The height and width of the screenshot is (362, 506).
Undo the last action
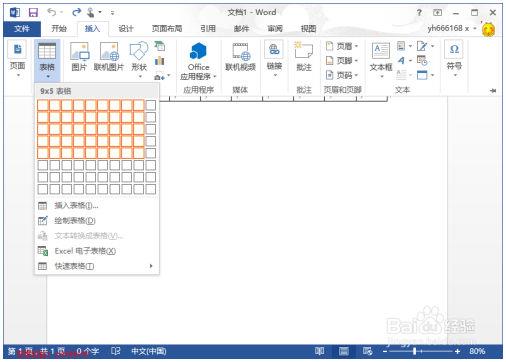(52, 12)
